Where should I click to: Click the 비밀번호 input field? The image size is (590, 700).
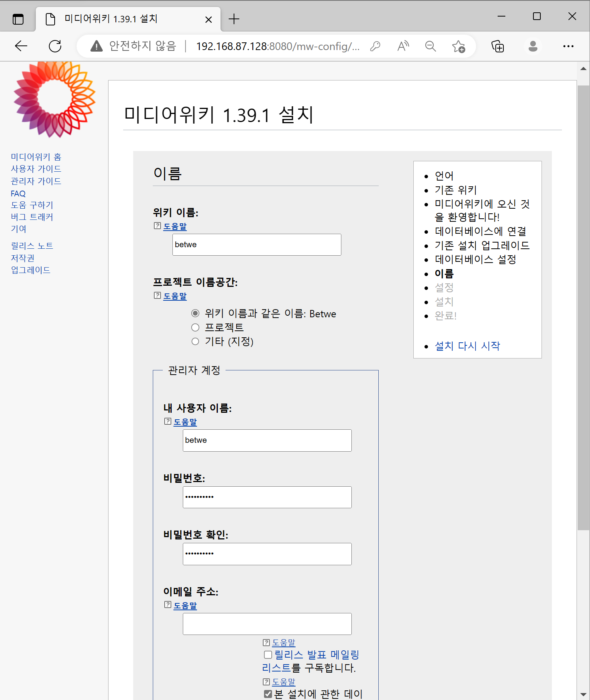267,497
